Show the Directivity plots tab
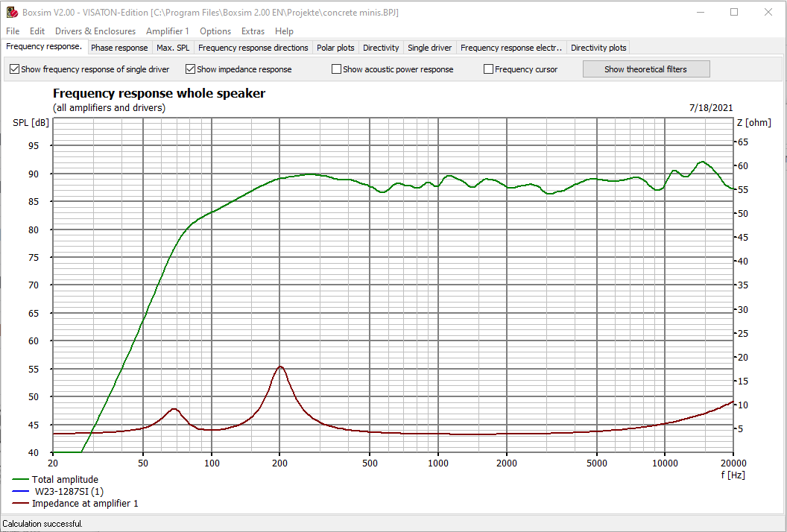The height and width of the screenshot is (532, 787). click(598, 47)
